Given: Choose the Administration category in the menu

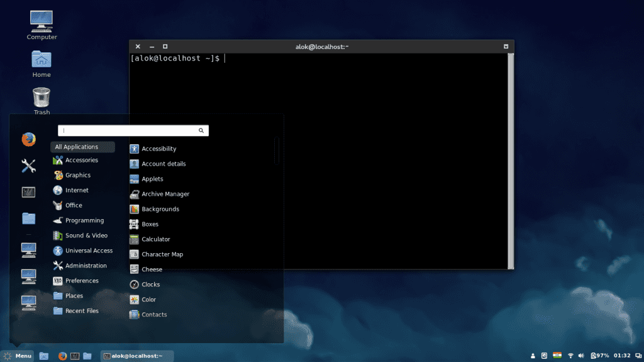Looking at the screenshot, I should point(86,266).
